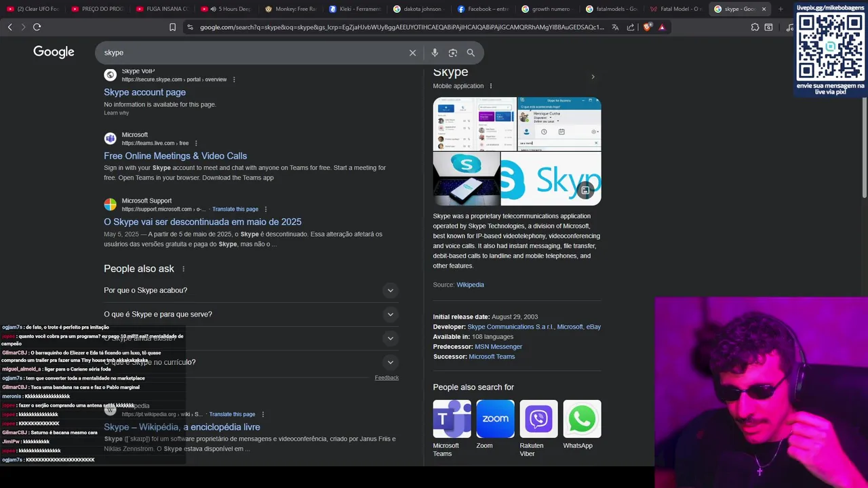
Task: Close the active skype tab
Action: tap(764, 9)
